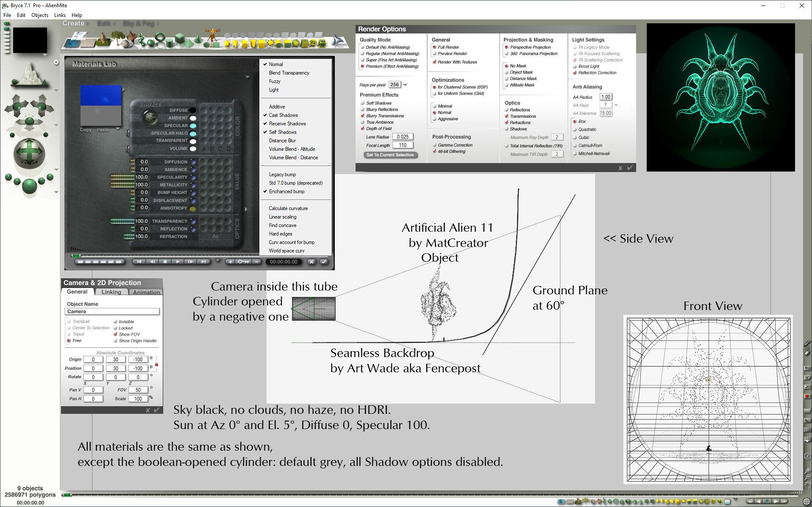
Task: Open the Objects menu
Action: pos(40,15)
